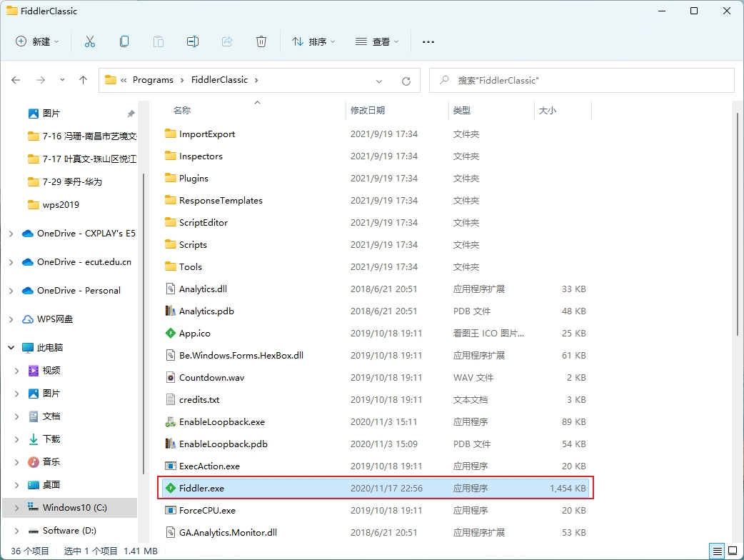Open the 排序 (Sort) dropdown
The height and width of the screenshot is (560, 744).
pyautogui.click(x=313, y=41)
